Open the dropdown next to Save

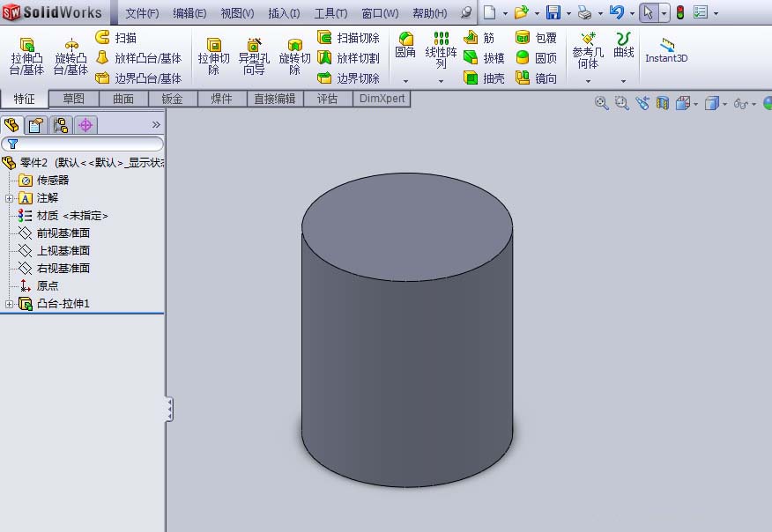(568, 13)
